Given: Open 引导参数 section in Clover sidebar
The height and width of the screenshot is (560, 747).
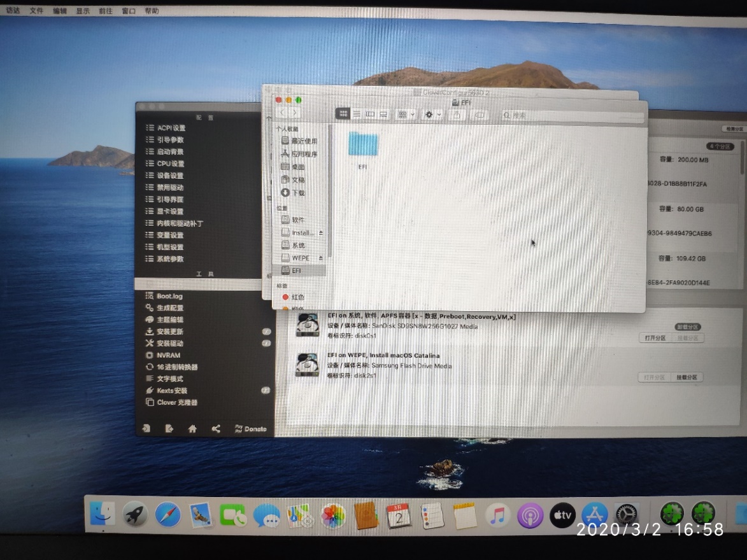Looking at the screenshot, I should coord(164,139).
